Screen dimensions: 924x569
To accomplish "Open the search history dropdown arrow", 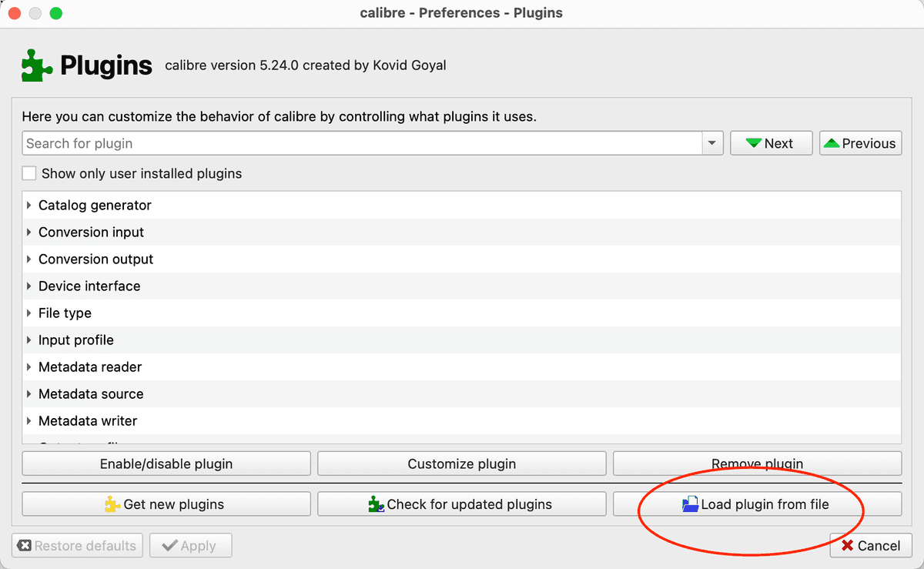I will (712, 142).
